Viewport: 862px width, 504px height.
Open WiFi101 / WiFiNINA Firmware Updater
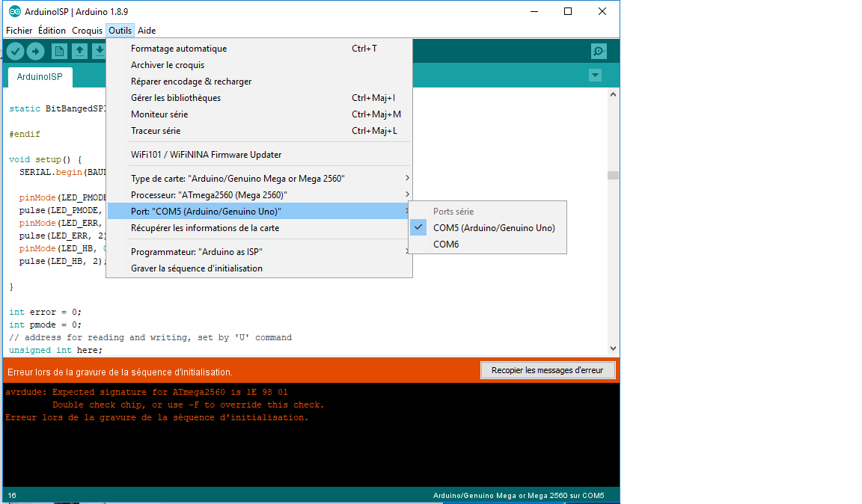(x=259, y=155)
